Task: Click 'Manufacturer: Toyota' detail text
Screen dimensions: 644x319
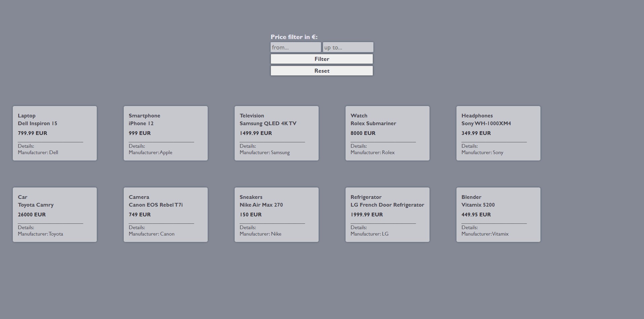Action: point(40,234)
